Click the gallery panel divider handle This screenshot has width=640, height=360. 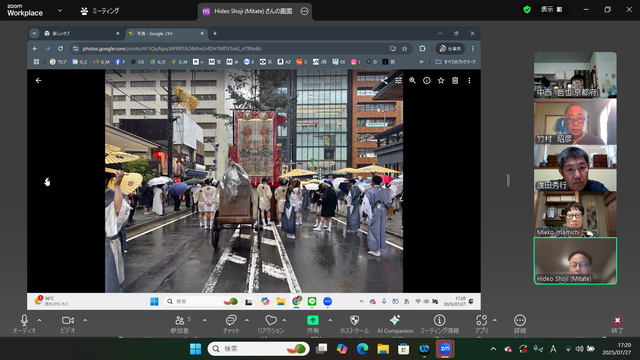click(508, 180)
